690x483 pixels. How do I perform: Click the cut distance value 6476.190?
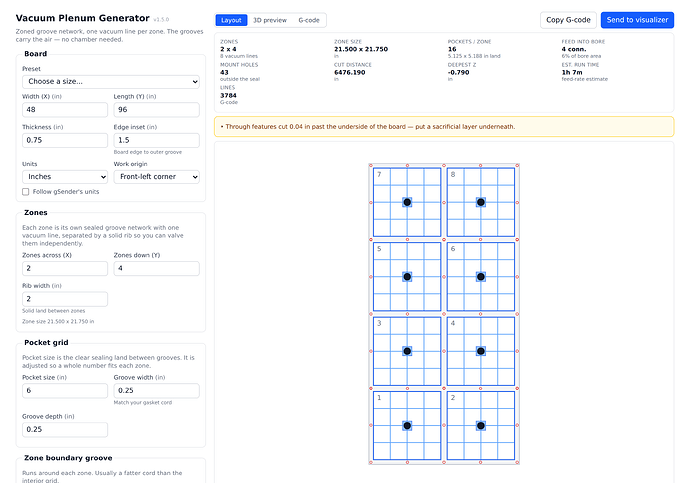(x=350, y=73)
